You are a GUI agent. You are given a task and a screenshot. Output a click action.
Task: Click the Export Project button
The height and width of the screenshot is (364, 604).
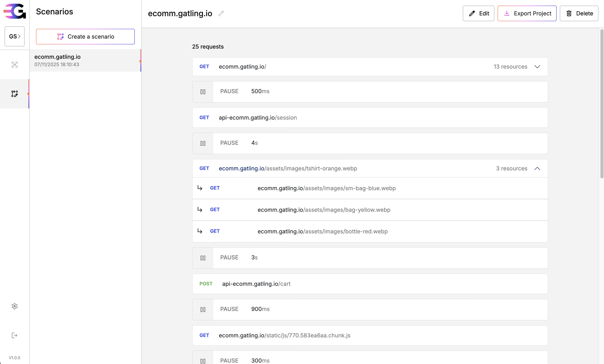[x=527, y=13]
